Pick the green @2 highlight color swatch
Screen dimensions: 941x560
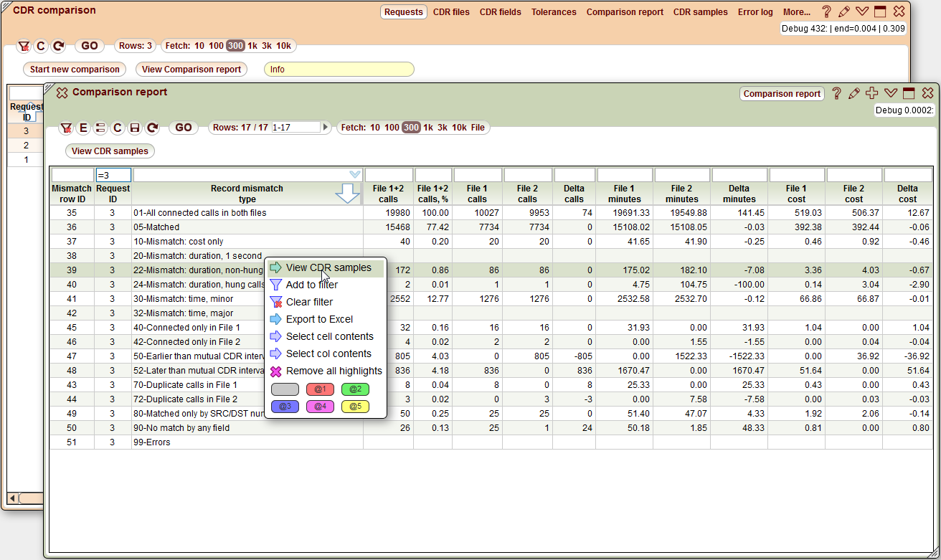[x=355, y=389]
